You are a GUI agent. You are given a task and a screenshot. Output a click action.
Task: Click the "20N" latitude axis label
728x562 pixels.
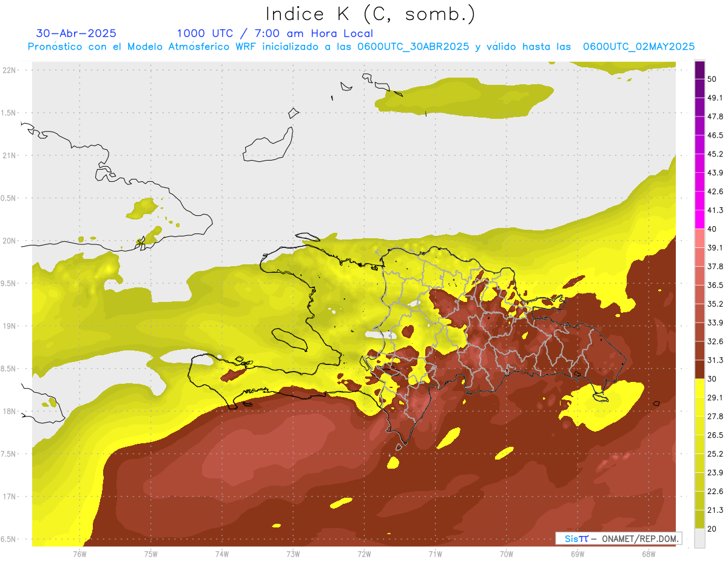pyautogui.click(x=9, y=241)
